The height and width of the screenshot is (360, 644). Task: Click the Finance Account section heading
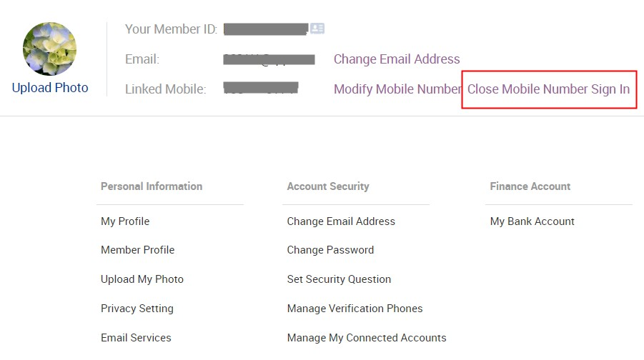click(x=530, y=186)
